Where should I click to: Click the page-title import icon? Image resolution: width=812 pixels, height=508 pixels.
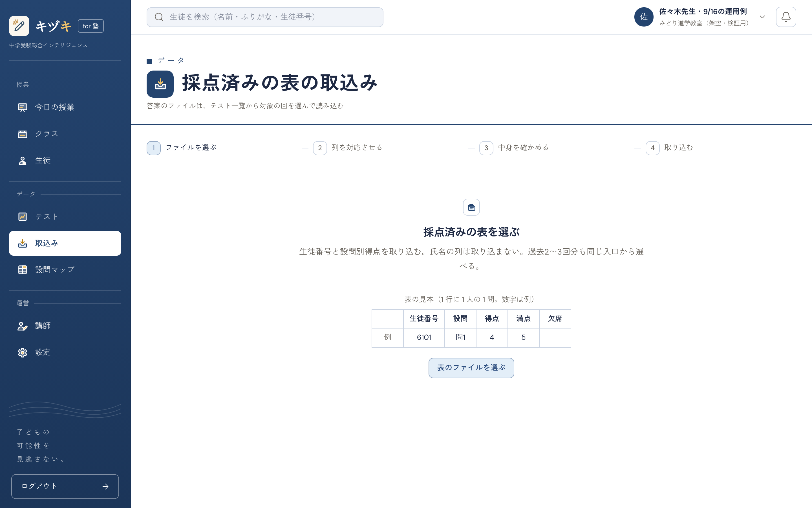(x=160, y=84)
